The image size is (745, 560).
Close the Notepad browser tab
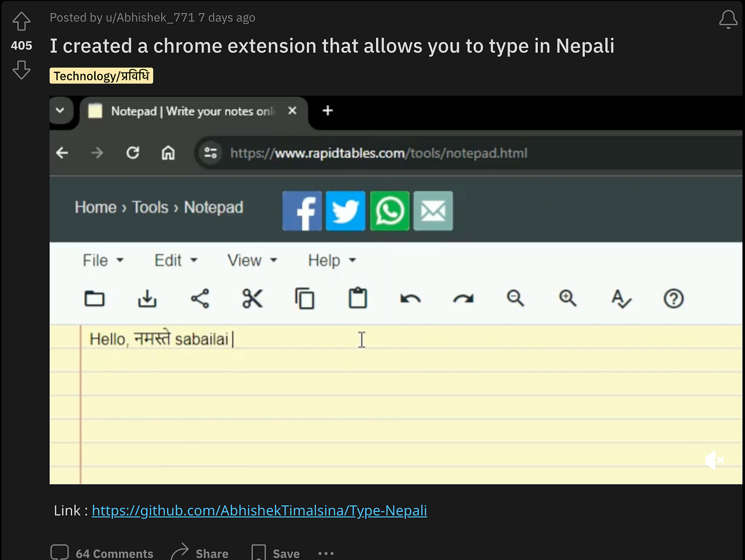(292, 111)
